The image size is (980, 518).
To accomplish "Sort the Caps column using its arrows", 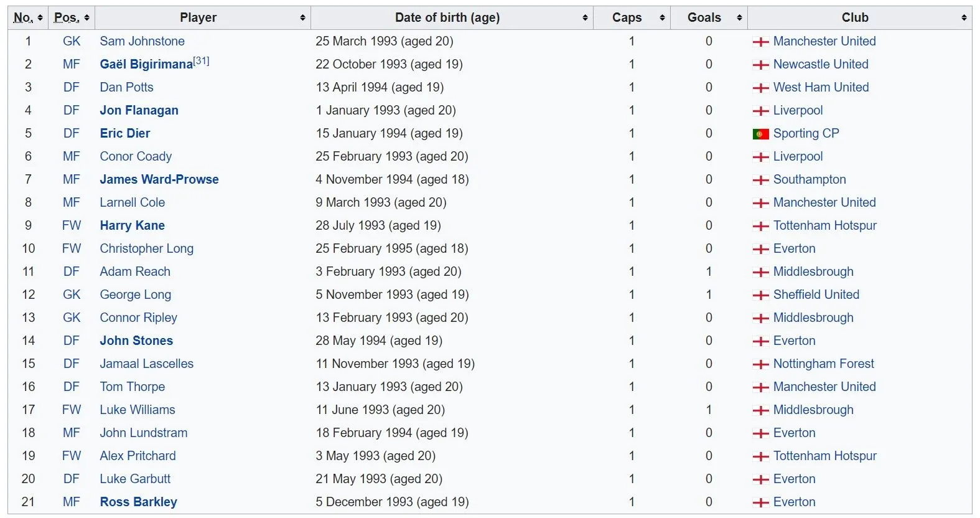I will tap(662, 18).
